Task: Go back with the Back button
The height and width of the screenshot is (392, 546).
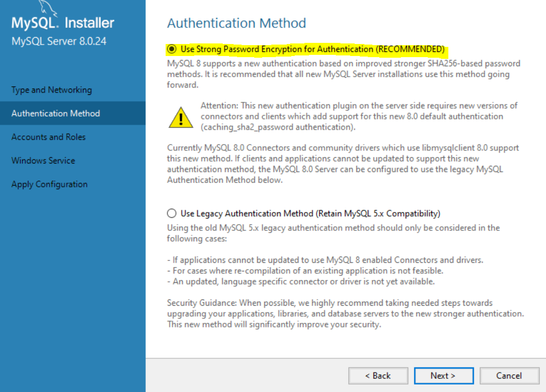Action: pos(378,375)
